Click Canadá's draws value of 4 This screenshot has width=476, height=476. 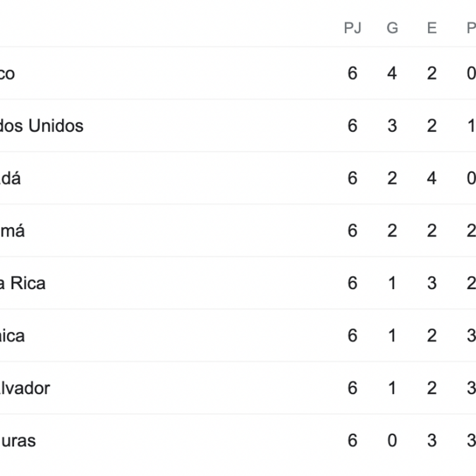coord(432,178)
